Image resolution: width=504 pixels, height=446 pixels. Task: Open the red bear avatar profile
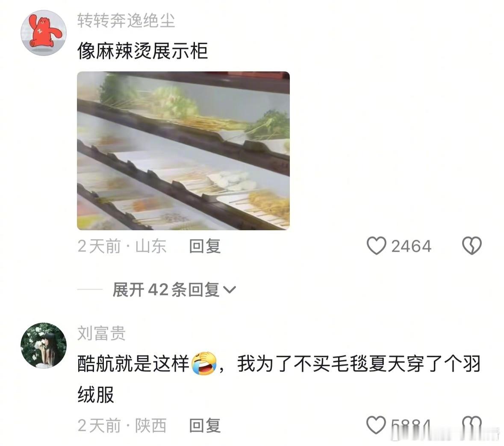click(x=44, y=32)
